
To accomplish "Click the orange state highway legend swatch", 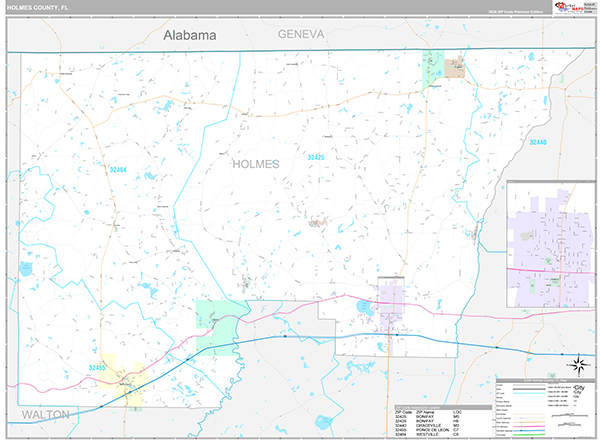I will click(x=529, y=422).
